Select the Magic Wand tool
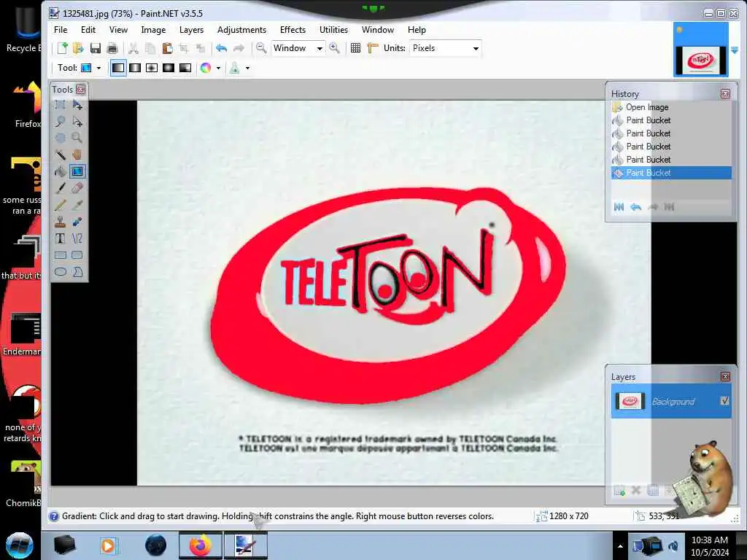 [x=60, y=155]
